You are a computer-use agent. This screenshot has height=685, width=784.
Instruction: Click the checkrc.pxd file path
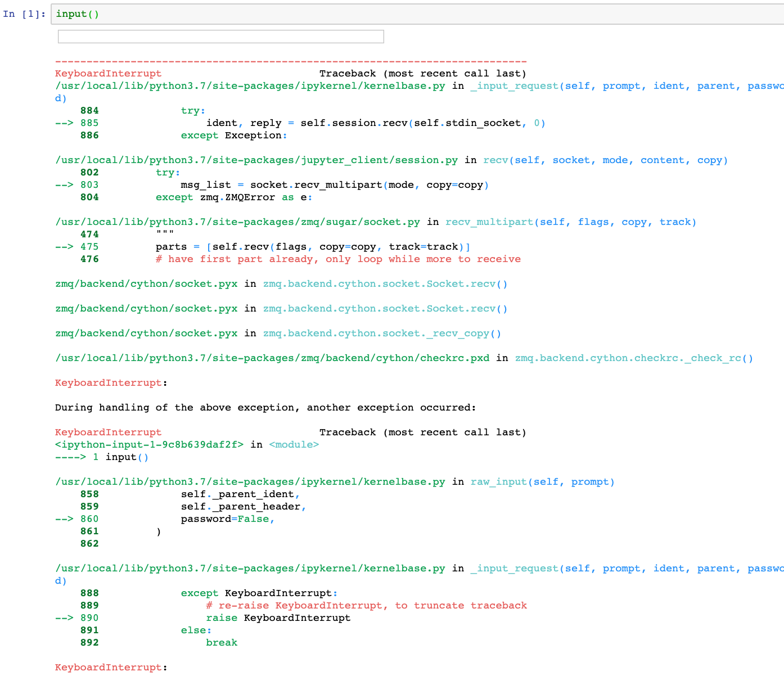coord(272,358)
